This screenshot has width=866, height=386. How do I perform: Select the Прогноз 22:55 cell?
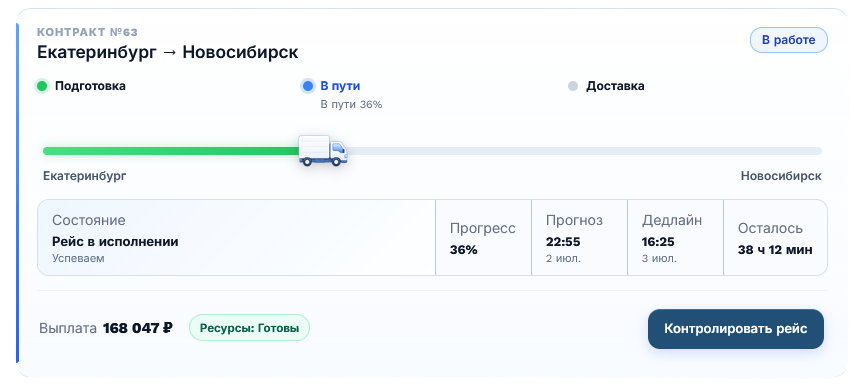(x=579, y=237)
